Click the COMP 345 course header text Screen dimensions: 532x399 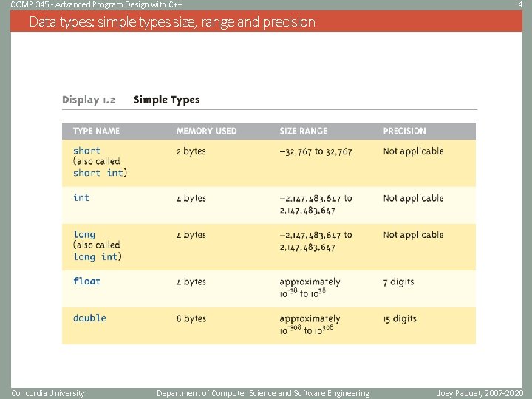(x=96, y=4)
